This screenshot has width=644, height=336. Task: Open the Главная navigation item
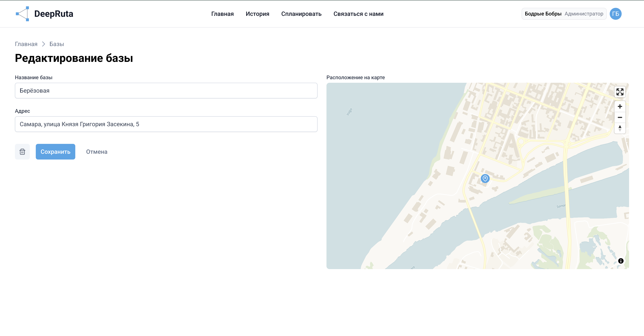(x=222, y=14)
